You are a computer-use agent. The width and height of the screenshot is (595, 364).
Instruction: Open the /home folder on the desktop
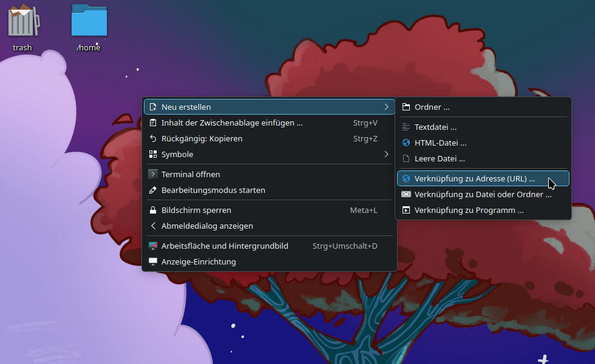[x=88, y=21]
